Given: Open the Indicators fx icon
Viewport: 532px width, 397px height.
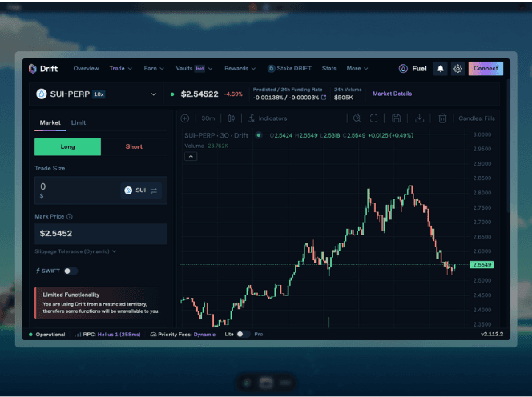Looking at the screenshot, I should pyautogui.click(x=252, y=118).
